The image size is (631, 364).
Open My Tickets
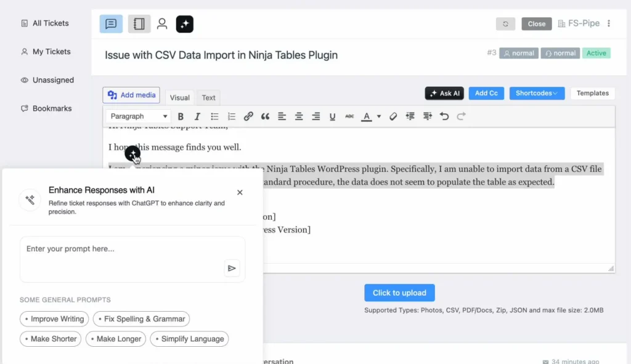point(46,52)
